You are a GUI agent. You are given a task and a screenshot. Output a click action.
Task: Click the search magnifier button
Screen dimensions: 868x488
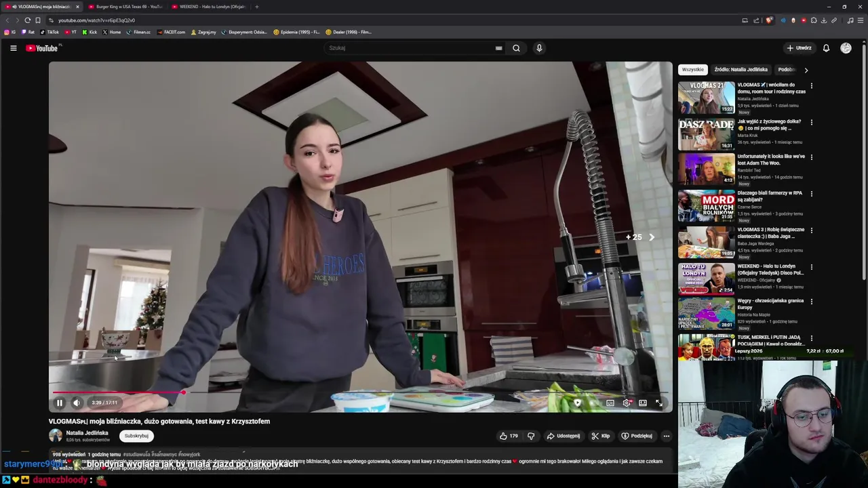point(516,48)
